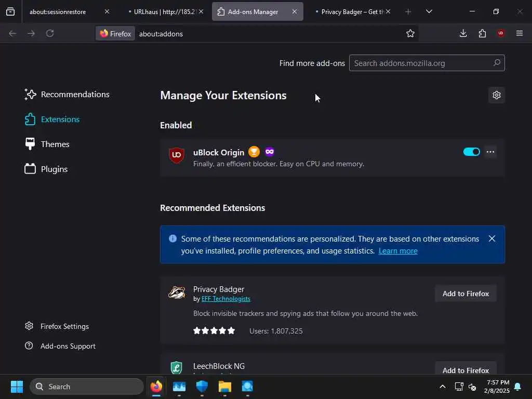Open the EFF Technologists author link
This screenshot has width=532, height=399.
click(x=225, y=299)
